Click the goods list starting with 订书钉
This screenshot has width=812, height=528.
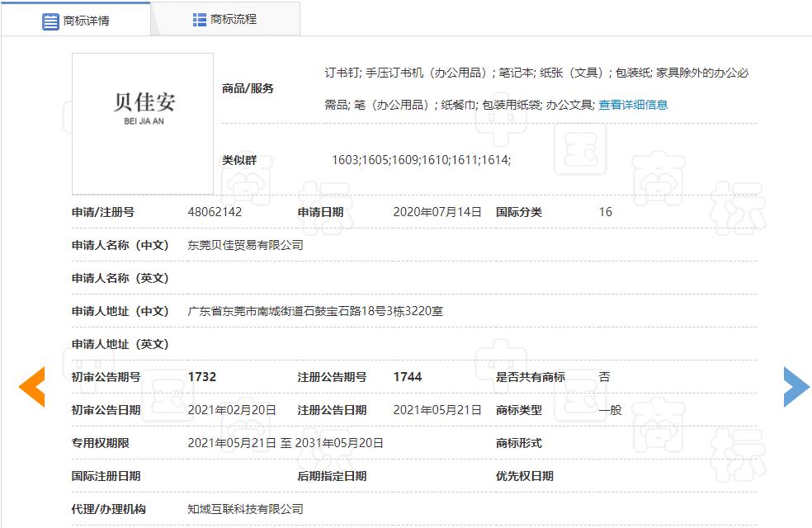click(536, 73)
